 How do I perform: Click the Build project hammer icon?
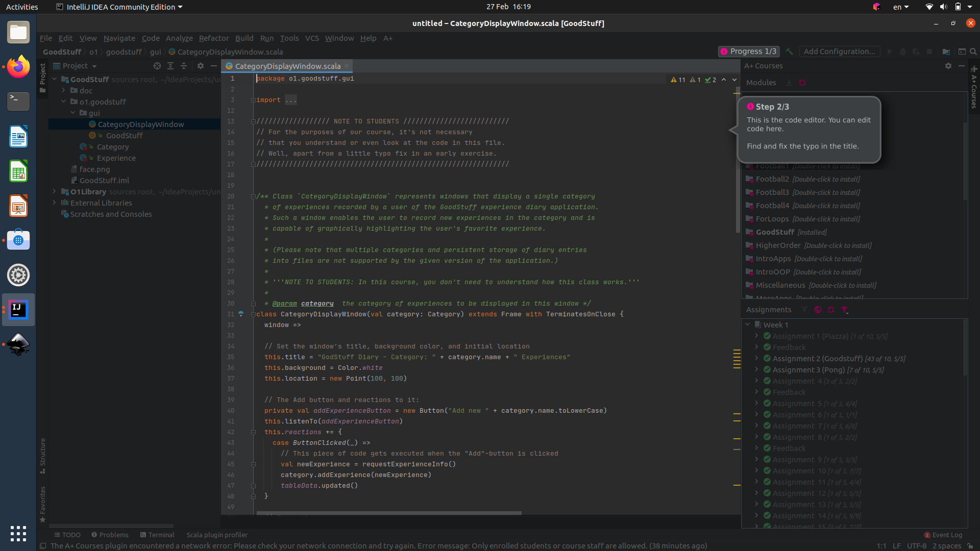pyautogui.click(x=790, y=52)
